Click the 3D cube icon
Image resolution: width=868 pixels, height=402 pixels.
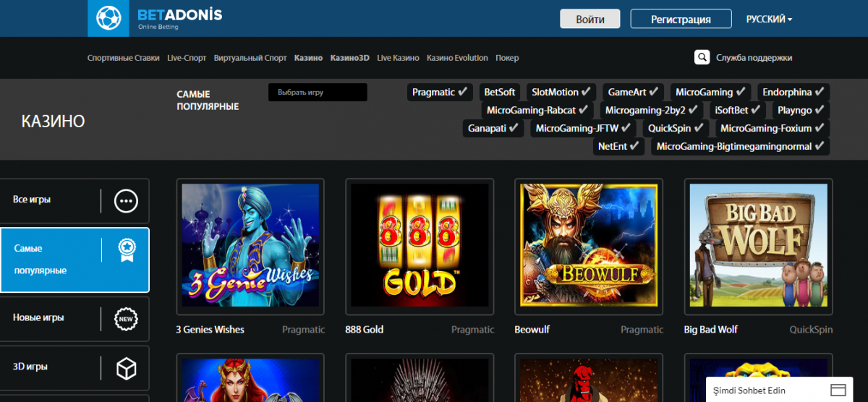(x=126, y=368)
